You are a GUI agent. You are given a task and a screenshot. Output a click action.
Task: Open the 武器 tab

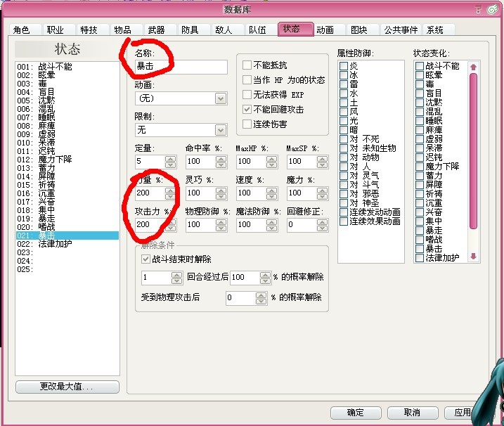(160, 30)
